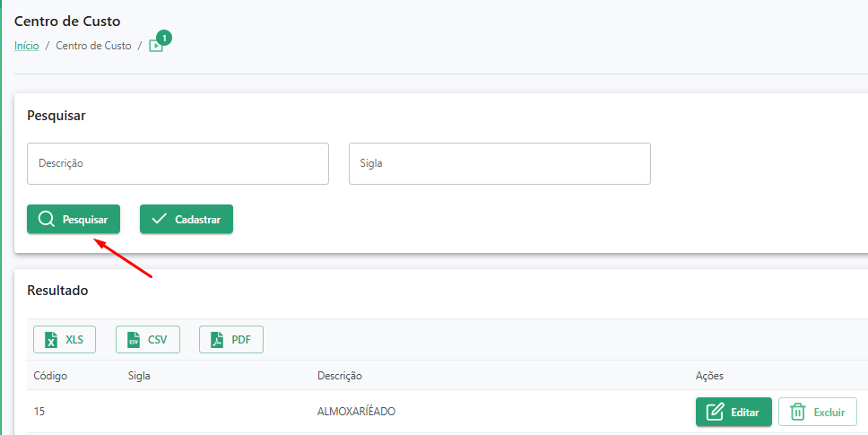Export results using the PDF document icon

point(217,340)
